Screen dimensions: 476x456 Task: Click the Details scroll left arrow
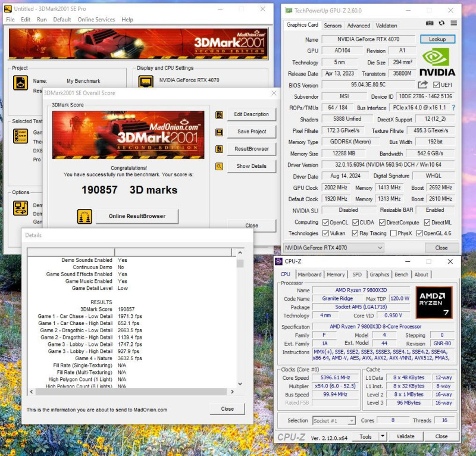(x=32, y=392)
